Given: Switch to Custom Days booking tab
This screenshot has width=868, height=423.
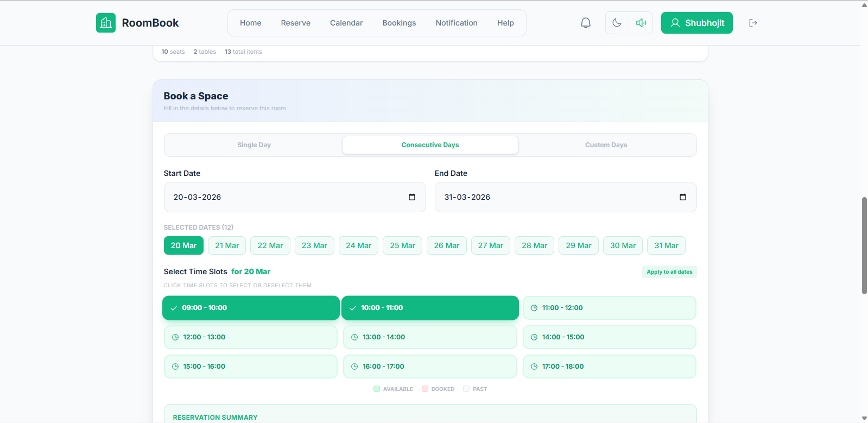Looking at the screenshot, I should tap(606, 145).
